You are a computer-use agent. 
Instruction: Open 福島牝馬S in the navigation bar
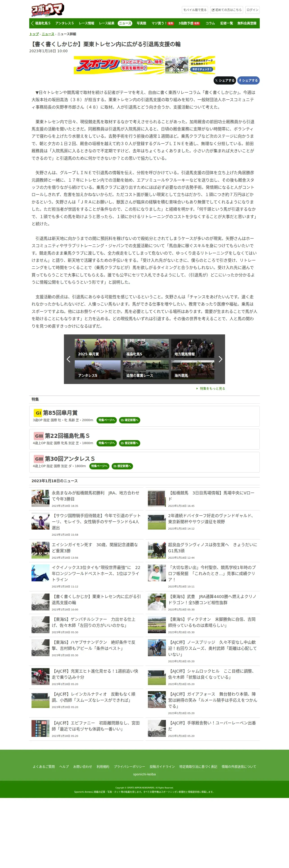click(x=43, y=23)
